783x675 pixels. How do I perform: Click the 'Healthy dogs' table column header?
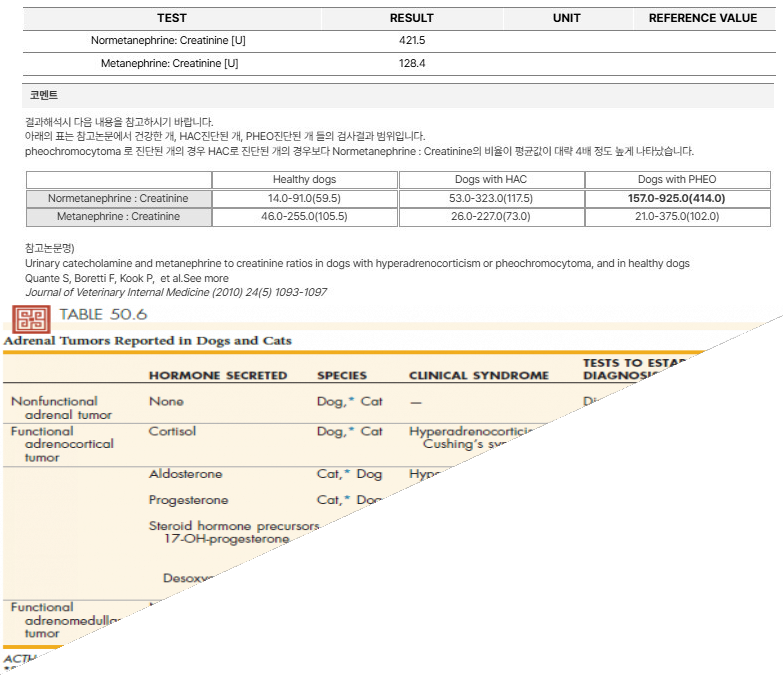click(305, 180)
